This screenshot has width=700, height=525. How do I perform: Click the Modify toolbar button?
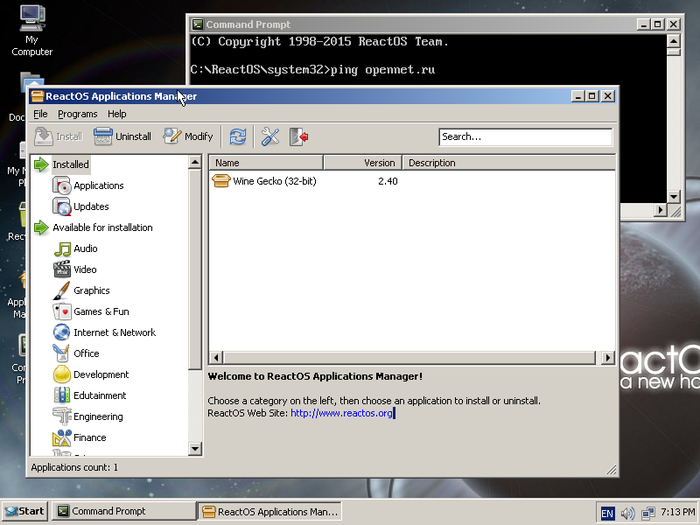point(188,137)
